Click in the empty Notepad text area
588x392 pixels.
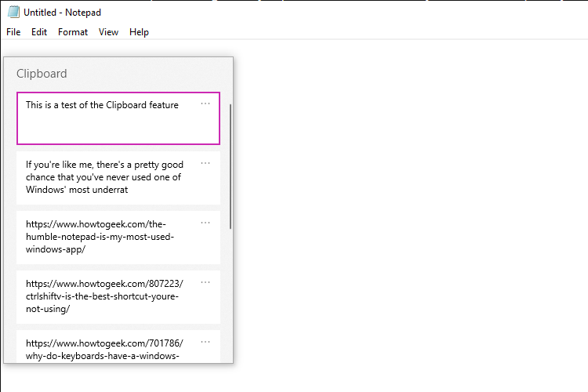point(410,216)
